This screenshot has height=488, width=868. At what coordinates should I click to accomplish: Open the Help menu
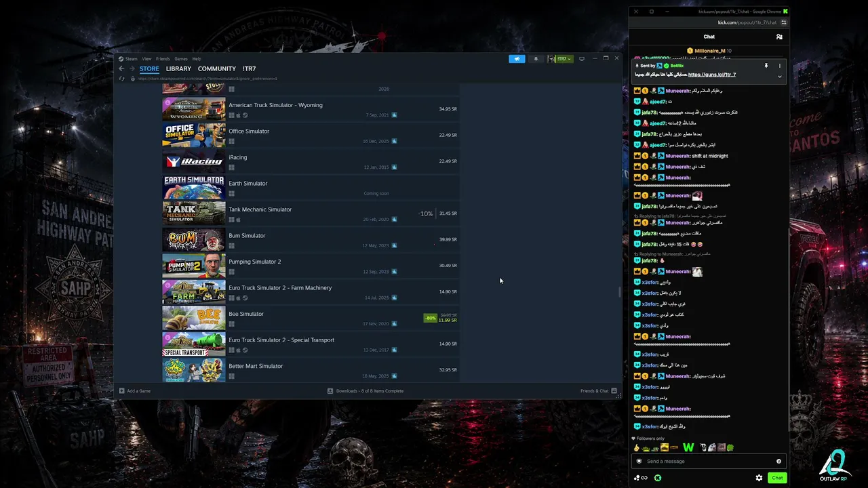pos(197,59)
